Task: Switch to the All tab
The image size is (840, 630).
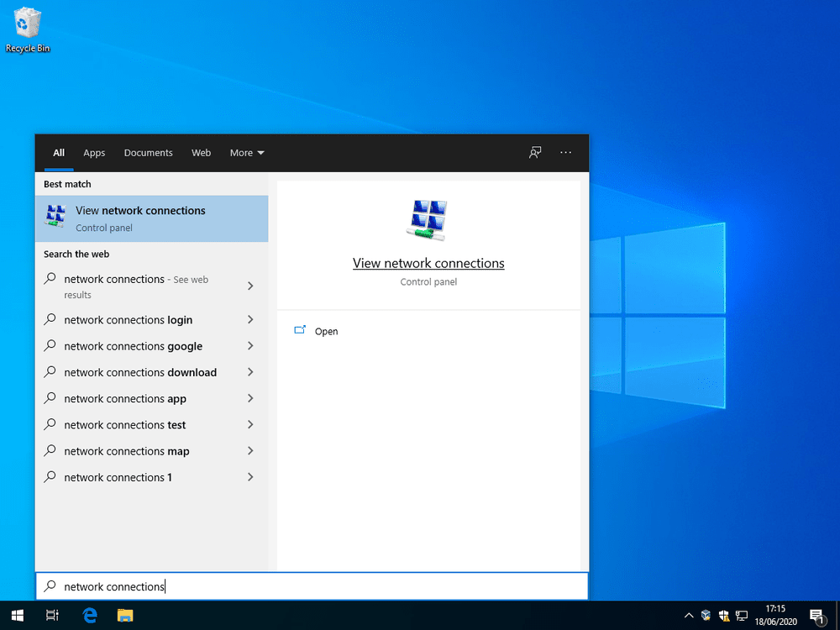Action: click(x=59, y=153)
